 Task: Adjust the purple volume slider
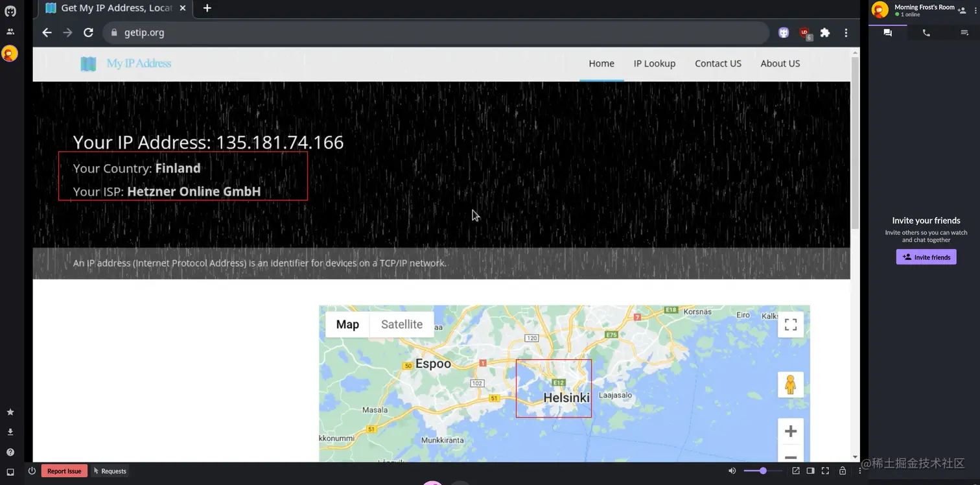pos(763,471)
